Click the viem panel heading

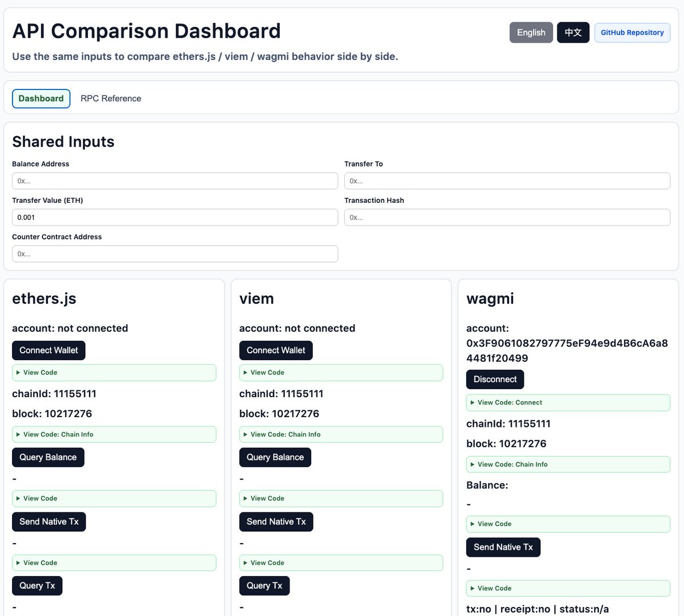pyautogui.click(x=256, y=299)
